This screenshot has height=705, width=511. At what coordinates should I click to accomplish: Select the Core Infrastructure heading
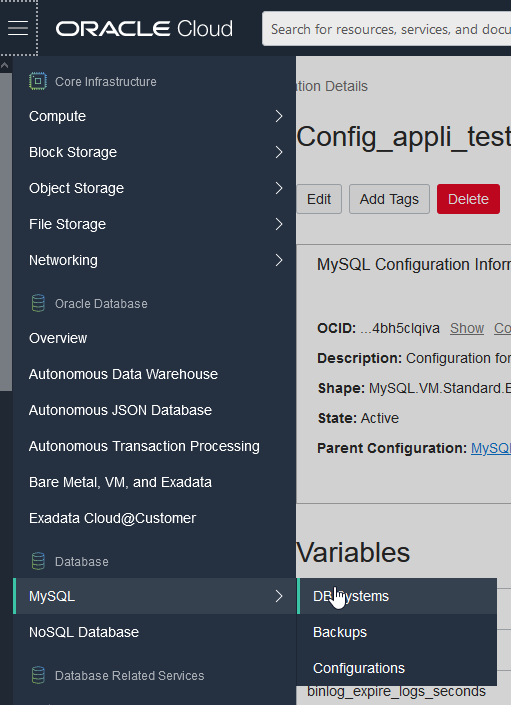[106, 81]
